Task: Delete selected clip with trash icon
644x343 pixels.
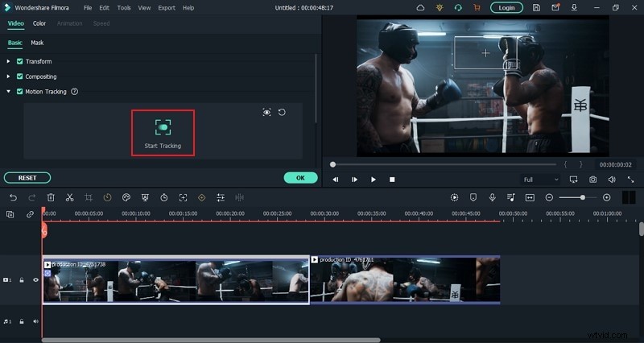Action: (51, 197)
